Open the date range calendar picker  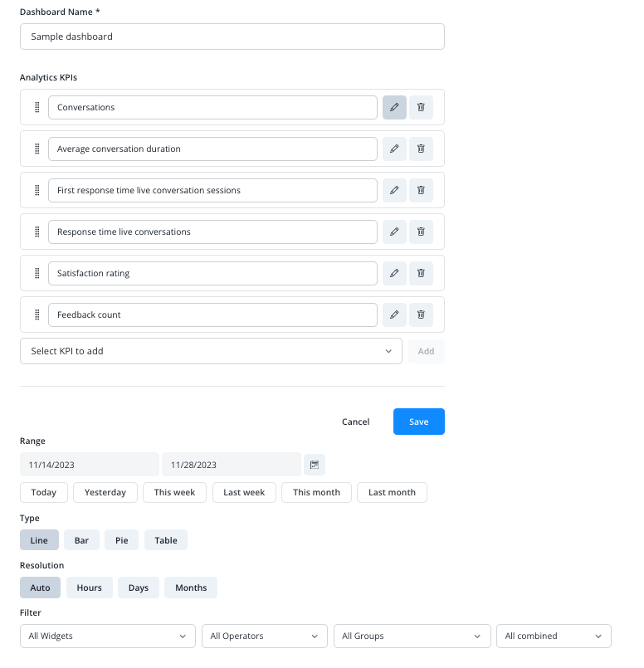point(315,465)
